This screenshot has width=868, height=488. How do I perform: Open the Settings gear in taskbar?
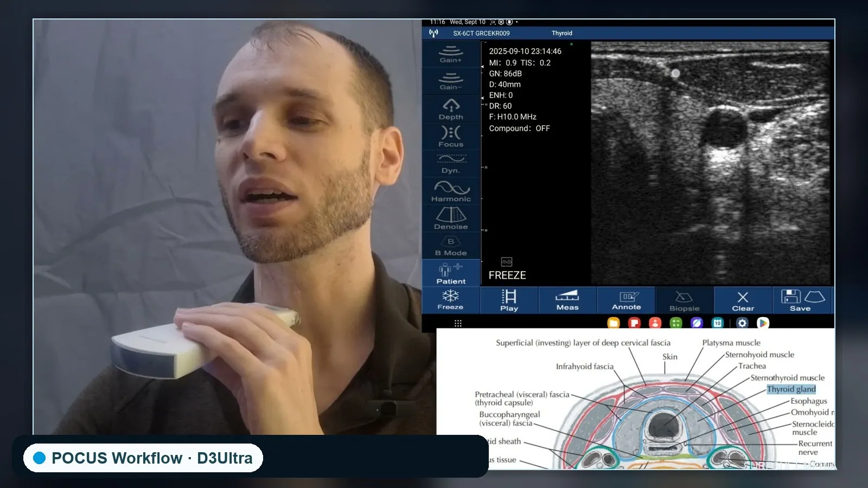tap(742, 323)
